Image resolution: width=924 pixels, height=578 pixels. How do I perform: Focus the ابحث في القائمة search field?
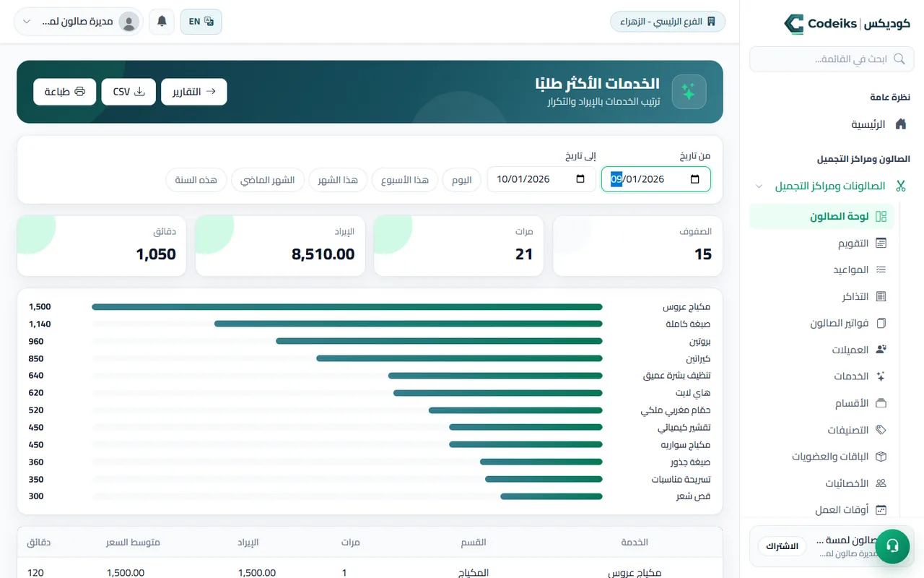(x=831, y=59)
